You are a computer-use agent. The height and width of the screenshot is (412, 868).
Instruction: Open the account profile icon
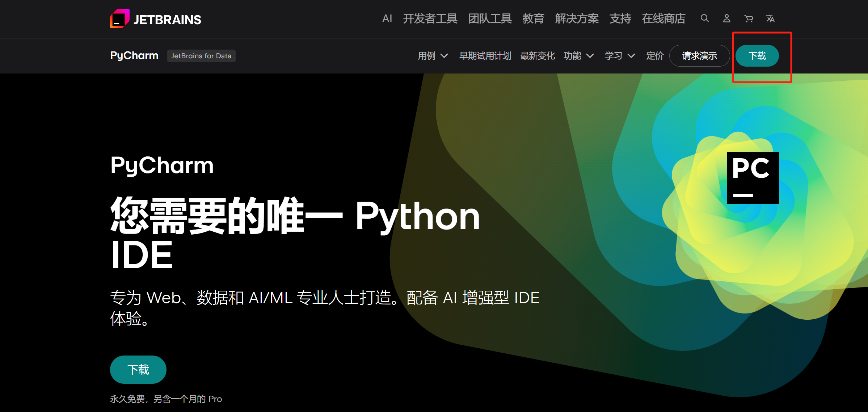[726, 18]
